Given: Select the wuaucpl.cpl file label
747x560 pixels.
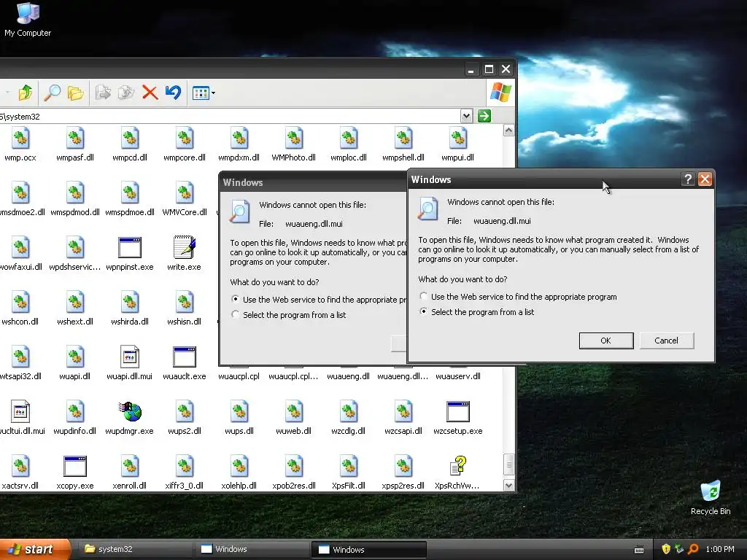Looking at the screenshot, I should 239,376.
